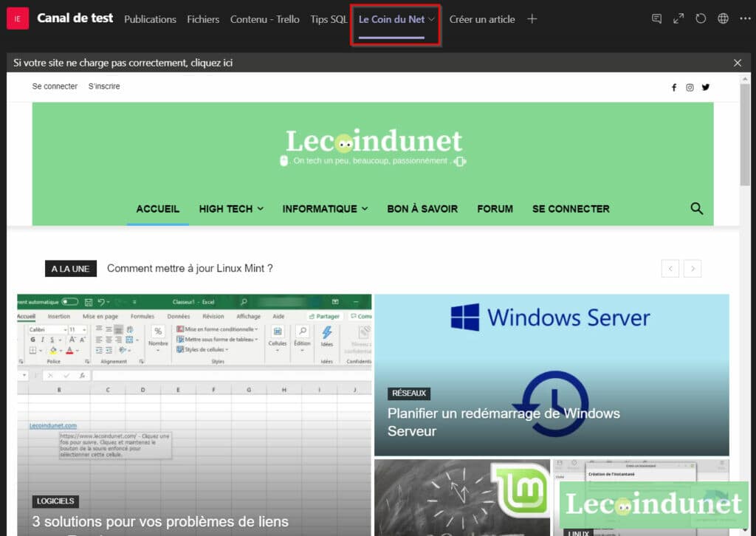Viewport: 756px width, 536px height.
Task: Click SE CONNECTER in the green menu
Action: tap(571, 209)
